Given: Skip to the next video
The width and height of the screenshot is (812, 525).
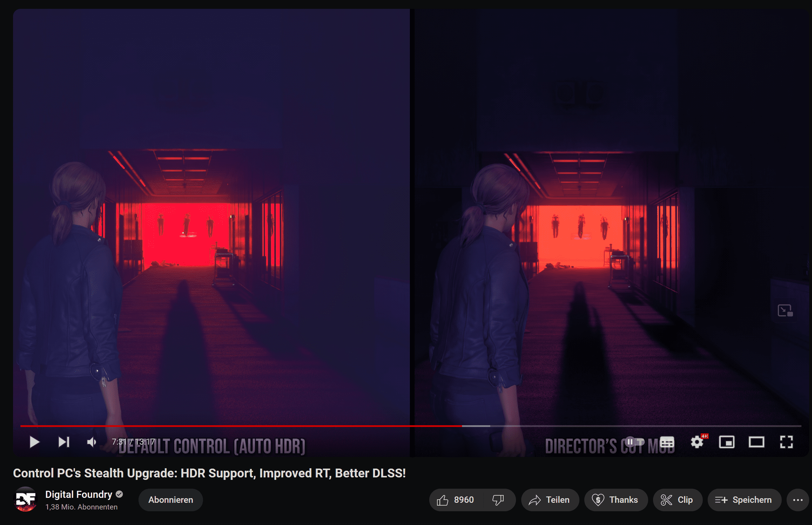Looking at the screenshot, I should point(64,442).
